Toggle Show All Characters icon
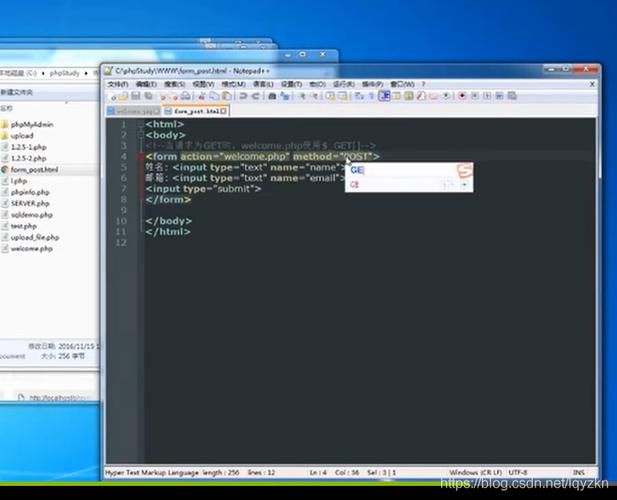Screen dimensions: 617x500 (371, 96)
